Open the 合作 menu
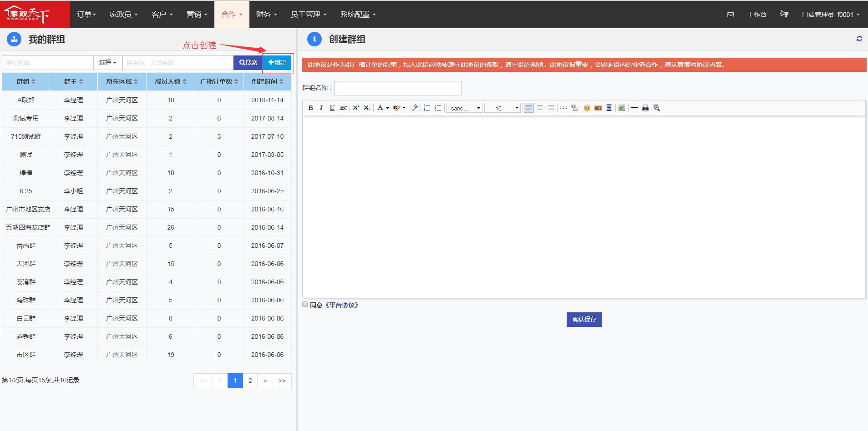The width and height of the screenshot is (868, 431). (232, 15)
